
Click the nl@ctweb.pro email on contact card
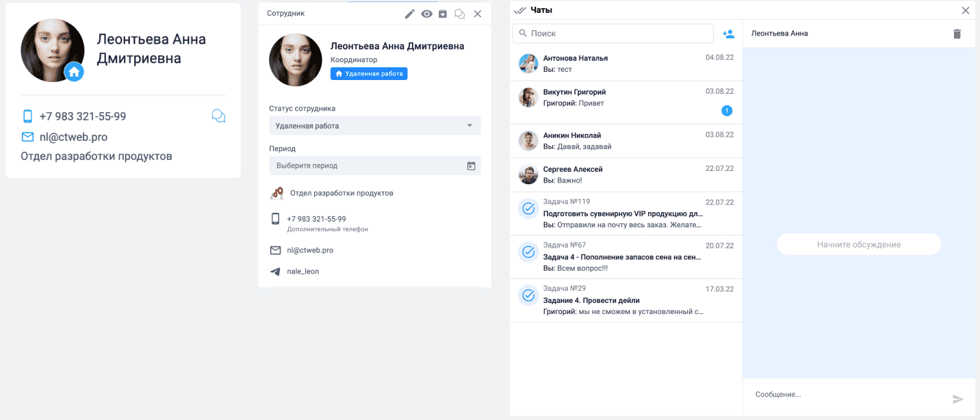pos(73,137)
